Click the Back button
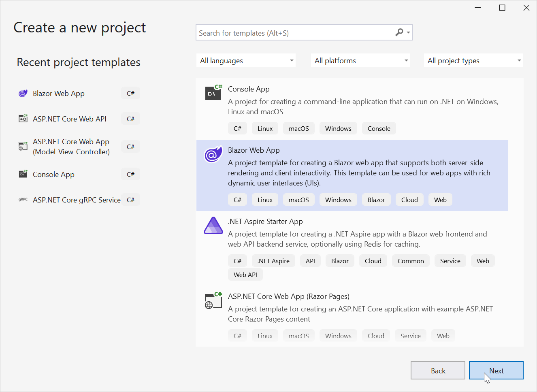This screenshot has width=537, height=392. click(438, 371)
